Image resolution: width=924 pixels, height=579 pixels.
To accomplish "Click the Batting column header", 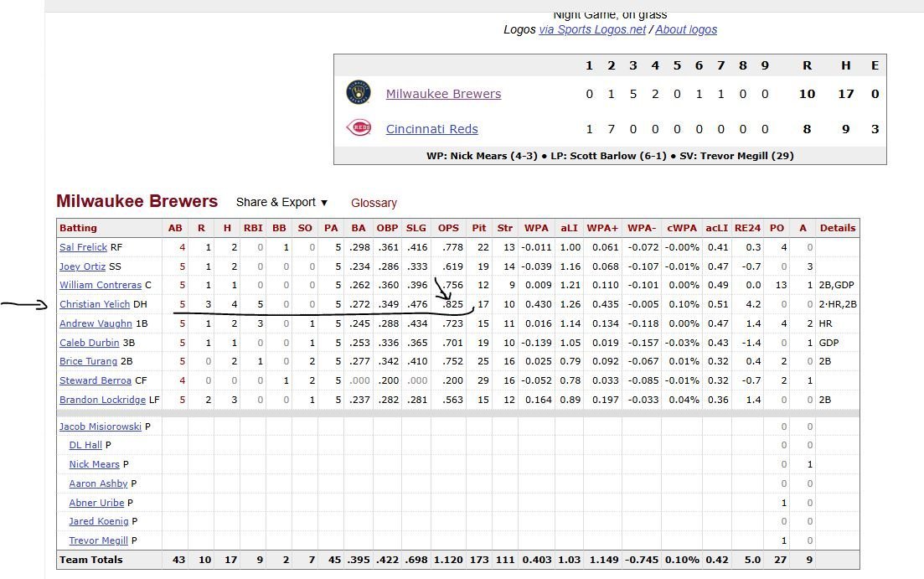I will point(78,228).
